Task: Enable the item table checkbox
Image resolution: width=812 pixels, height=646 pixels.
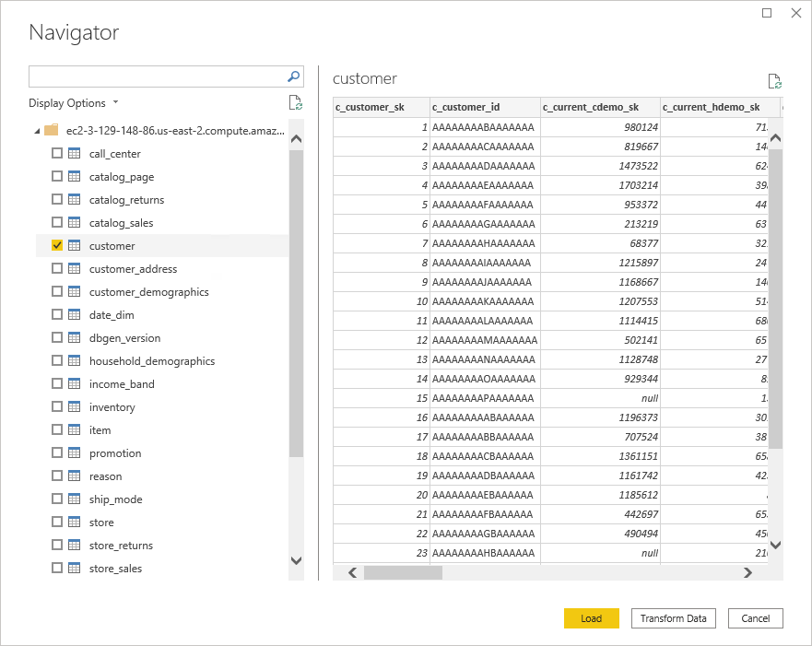Action: (x=56, y=429)
